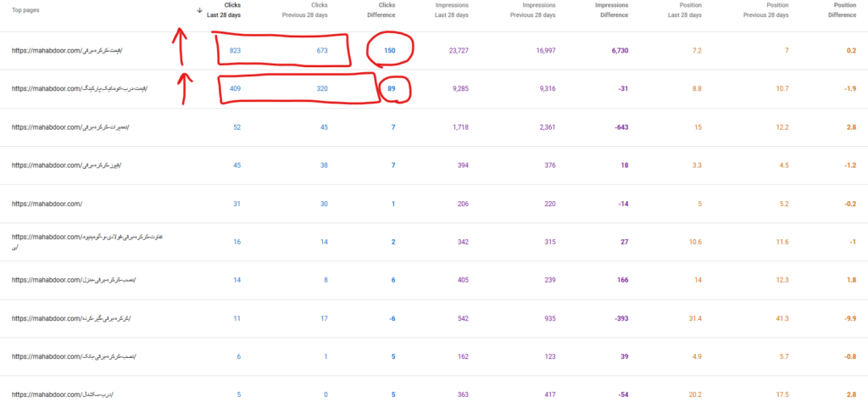Select the 342 impressions value
The width and height of the screenshot is (868, 403).
click(463, 242)
